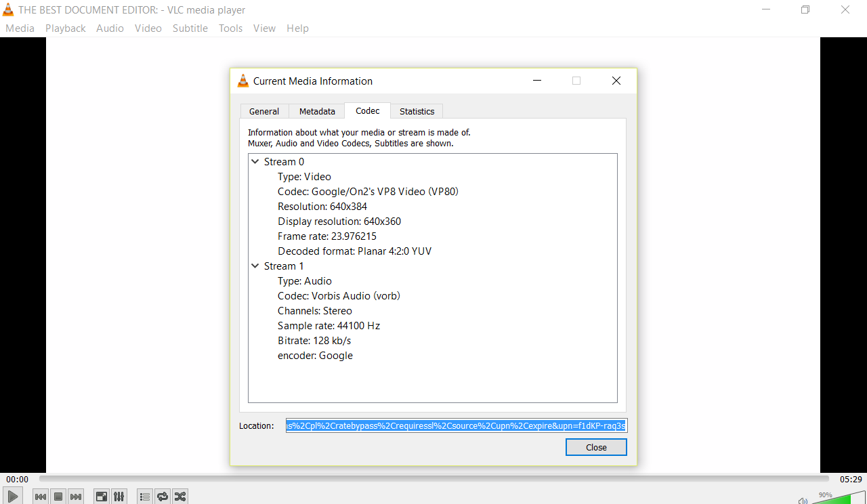
Task: Click the VLC cone icon in the dialog
Action: point(243,80)
